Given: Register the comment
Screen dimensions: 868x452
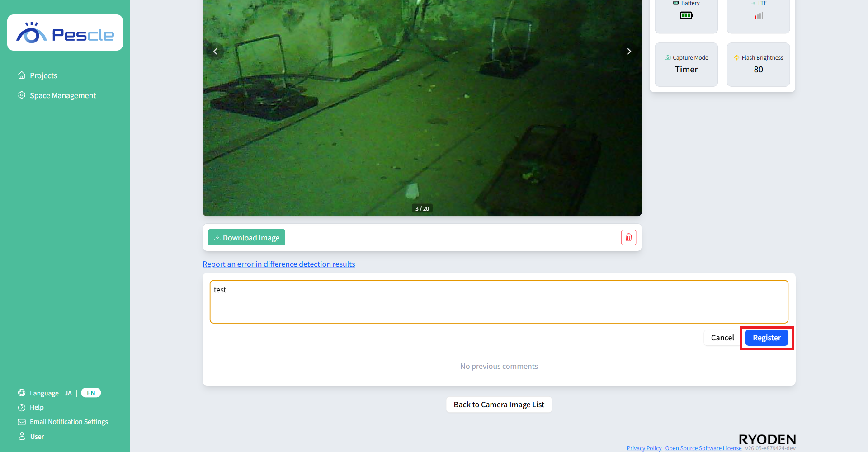Looking at the screenshot, I should pyautogui.click(x=767, y=338).
